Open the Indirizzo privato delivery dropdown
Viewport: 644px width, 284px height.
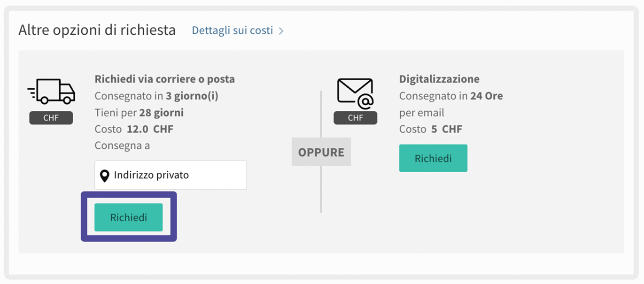pos(171,175)
